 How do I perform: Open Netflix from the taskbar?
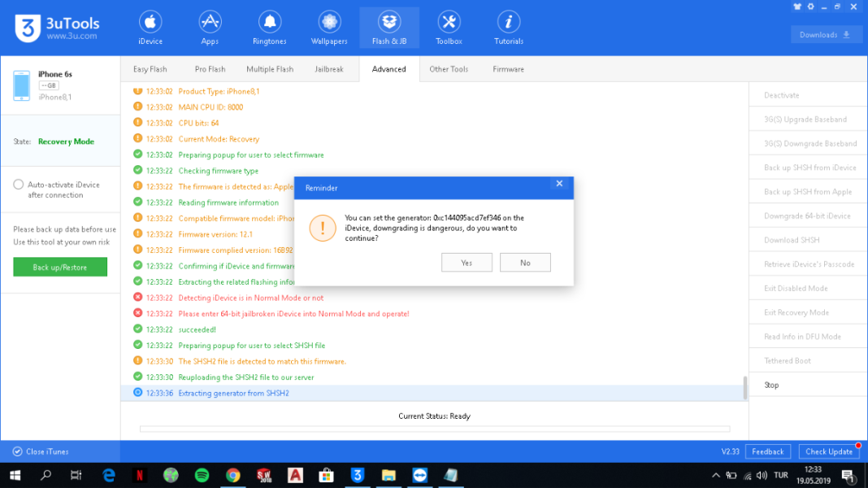coord(140,475)
